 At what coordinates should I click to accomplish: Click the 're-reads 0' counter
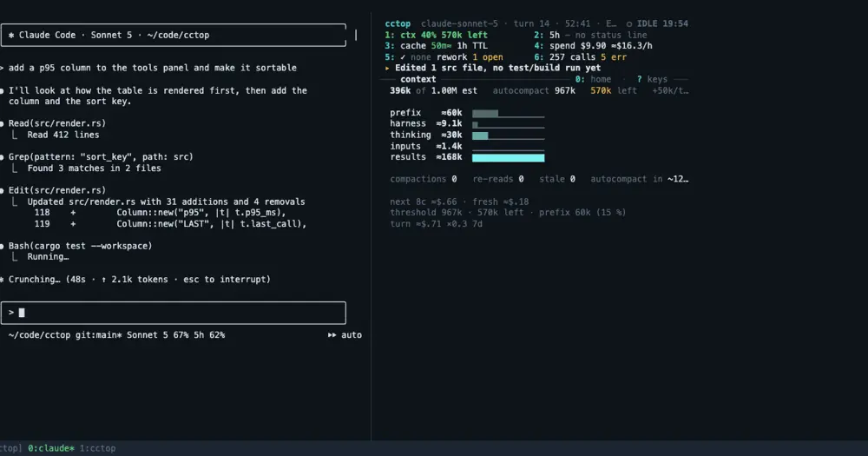(498, 179)
